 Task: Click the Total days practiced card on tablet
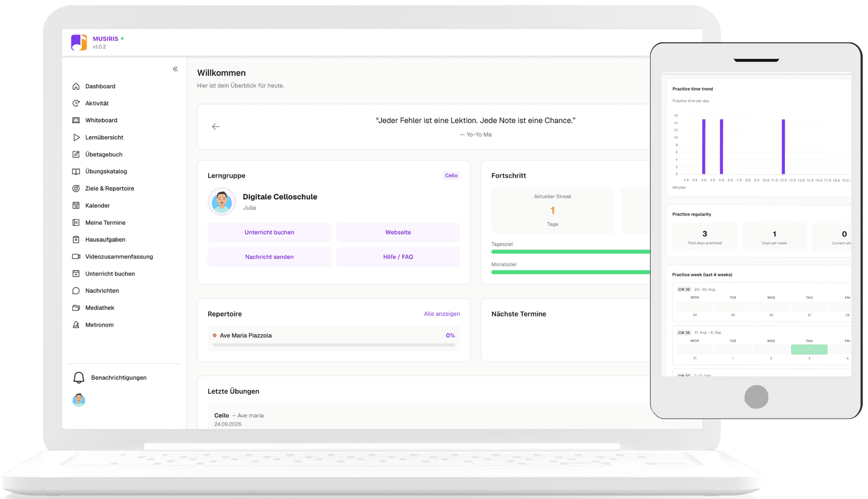click(704, 237)
